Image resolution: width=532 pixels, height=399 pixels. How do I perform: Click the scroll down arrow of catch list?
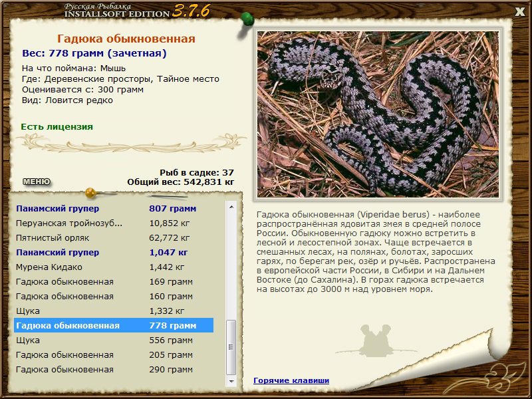pos(231,381)
